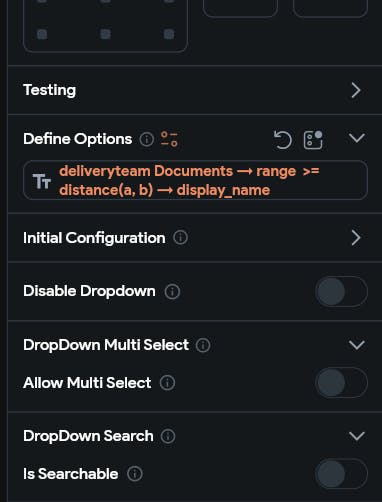Collapse the DropDown Search section
Viewport: 382px width, 502px height.
[357, 436]
